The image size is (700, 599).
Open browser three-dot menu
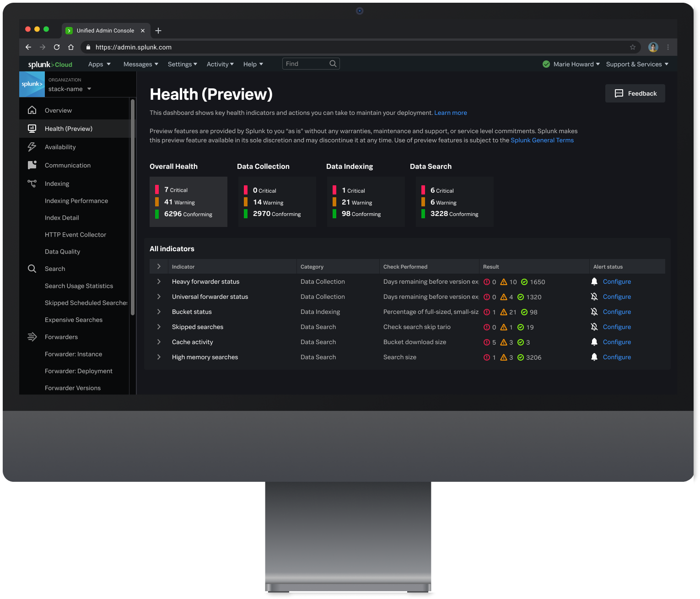(x=668, y=47)
